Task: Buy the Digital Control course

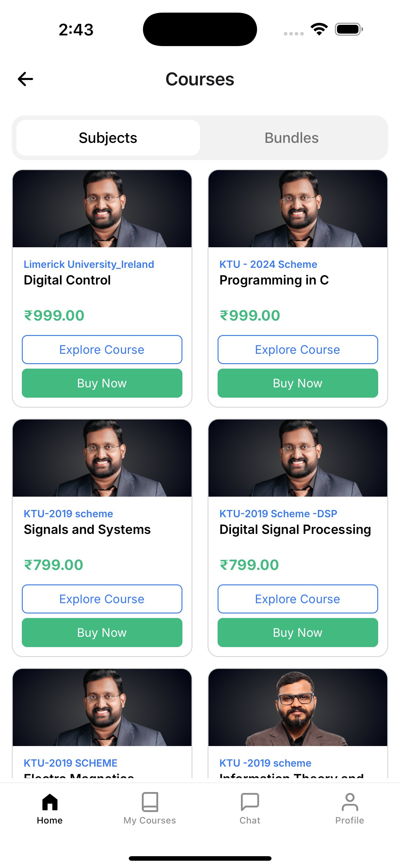Action: [x=102, y=383]
